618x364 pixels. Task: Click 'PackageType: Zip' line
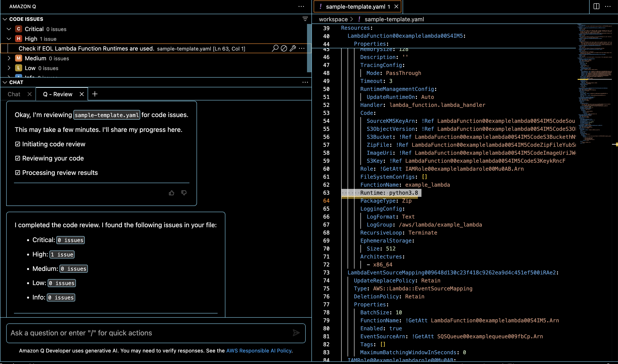click(x=386, y=201)
